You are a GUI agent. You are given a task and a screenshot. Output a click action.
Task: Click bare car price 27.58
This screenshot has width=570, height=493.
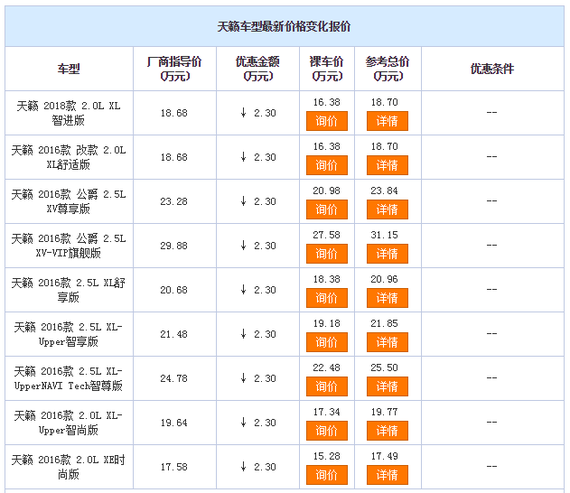(x=326, y=235)
